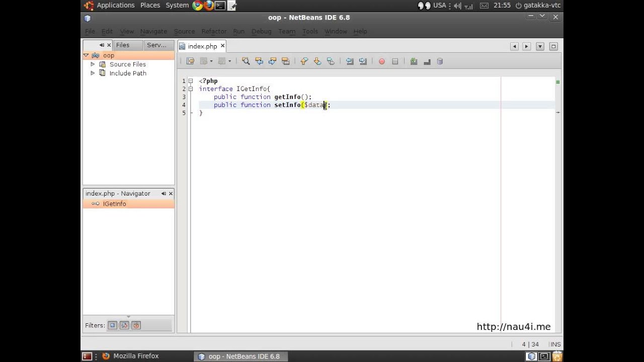Image resolution: width=644 pixels, height=362 pixels.
Task: Toggle second Navigator filter button
Action: pyautogui.click(x=124, y=325)
